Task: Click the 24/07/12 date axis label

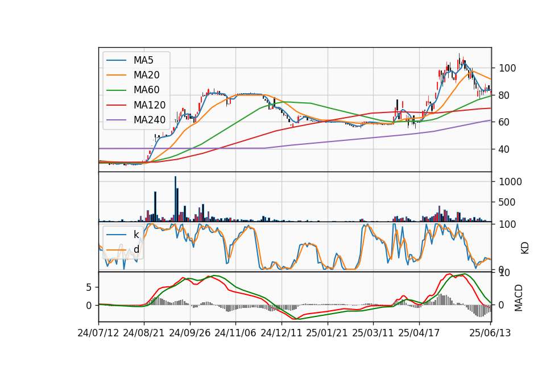Action: coord(98,333)
